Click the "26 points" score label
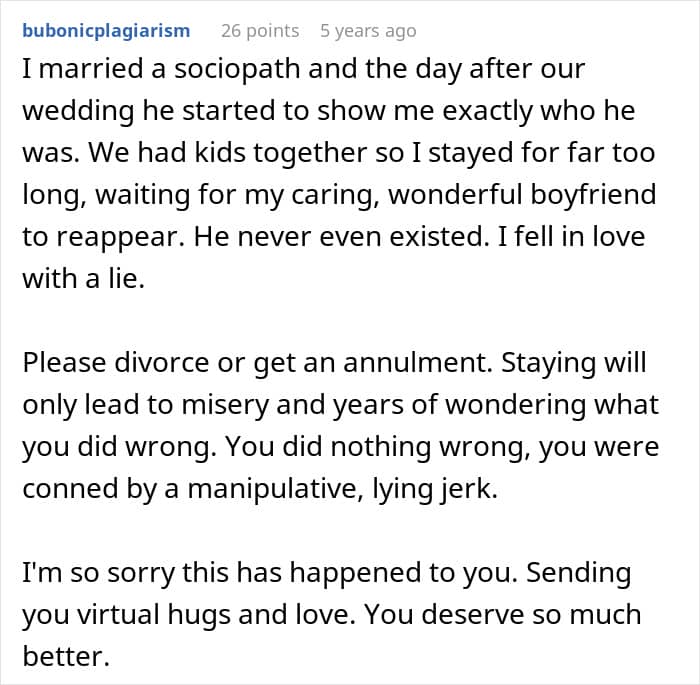The width and height of the screenshot is (700, 685). (259, 30)
